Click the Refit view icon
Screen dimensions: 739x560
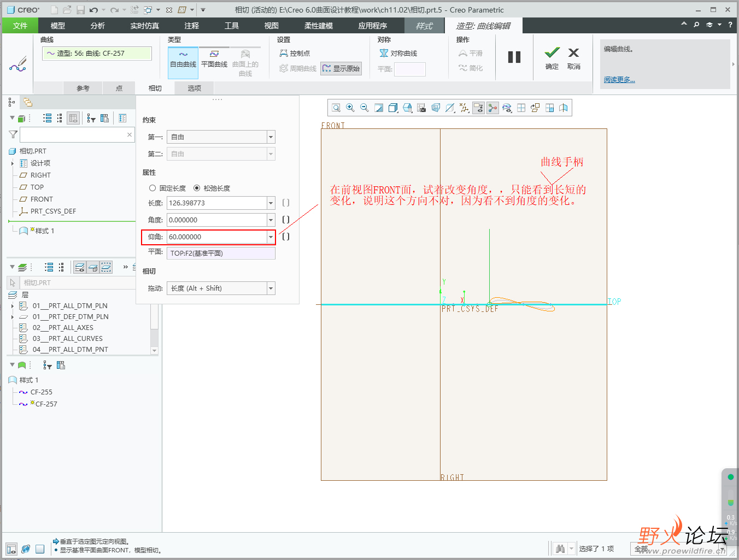tap(336, 108)
